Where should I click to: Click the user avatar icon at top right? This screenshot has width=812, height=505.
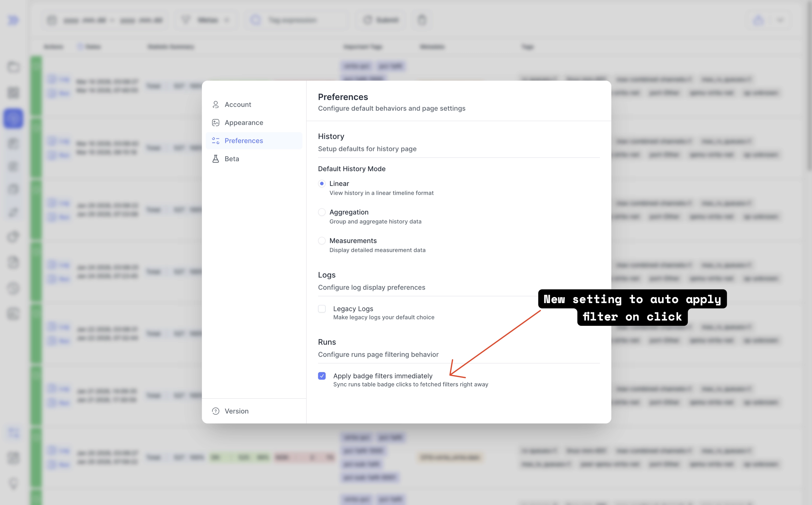pos(758,20)
